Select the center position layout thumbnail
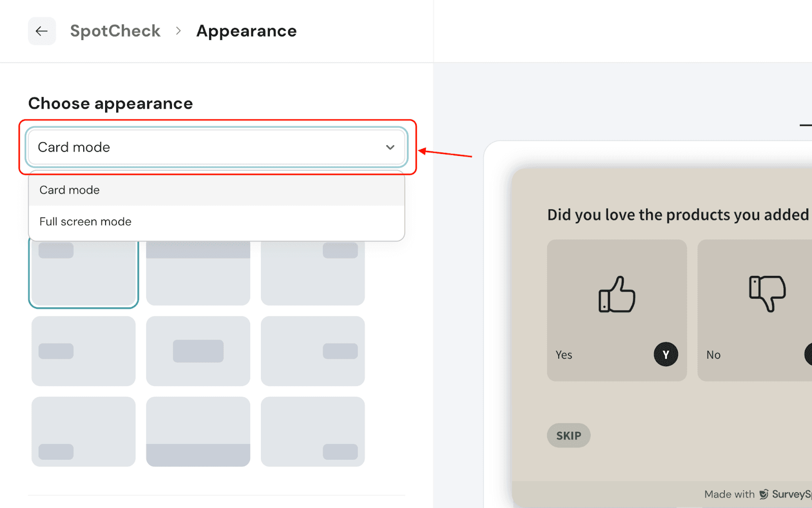Screen dimensions: 812x508 [198, 351]
